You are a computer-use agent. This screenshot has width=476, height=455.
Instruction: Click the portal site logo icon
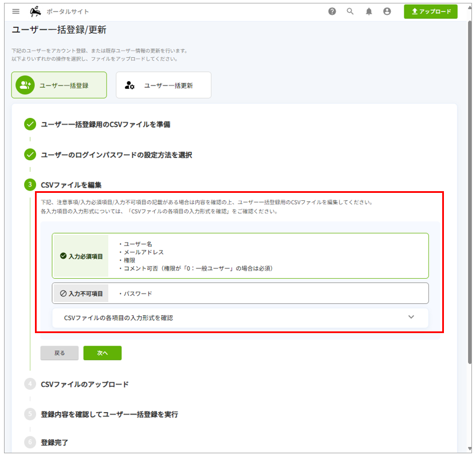(x=36, y=11)
